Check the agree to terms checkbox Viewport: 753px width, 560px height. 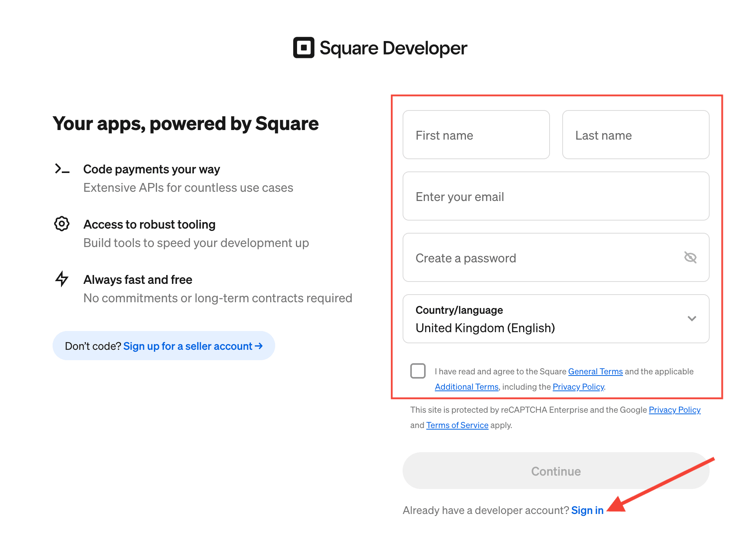pyautogui.click(x=418, y=371)
